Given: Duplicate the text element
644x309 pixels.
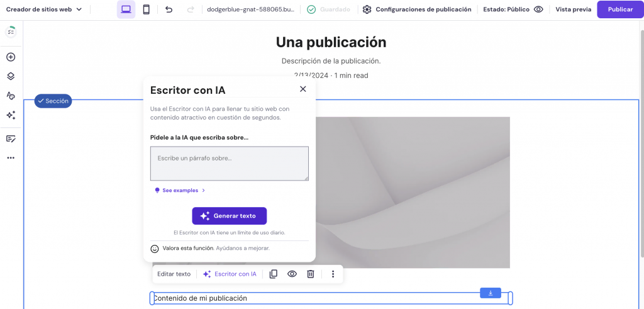Looking at the screenshot, I should pyautogui.click(x=273, y=274).
